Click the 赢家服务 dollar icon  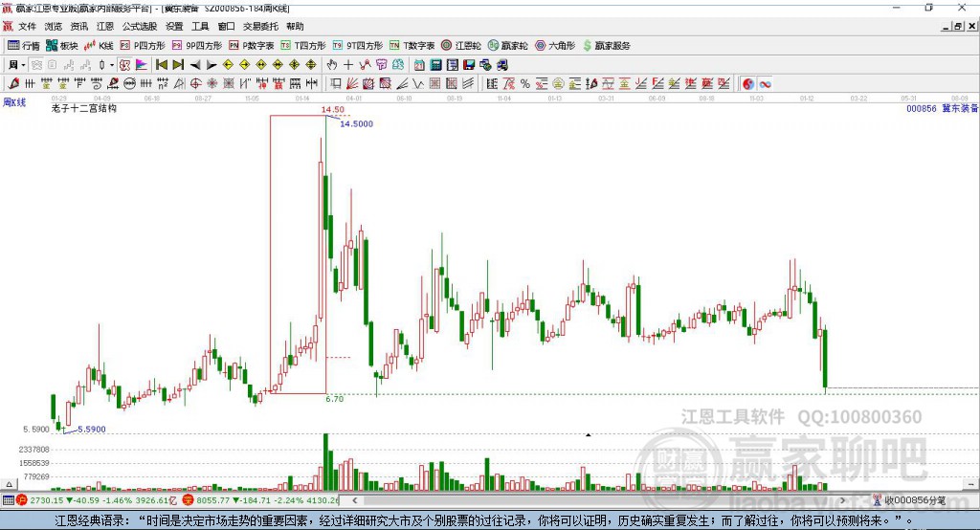(587, 46)
